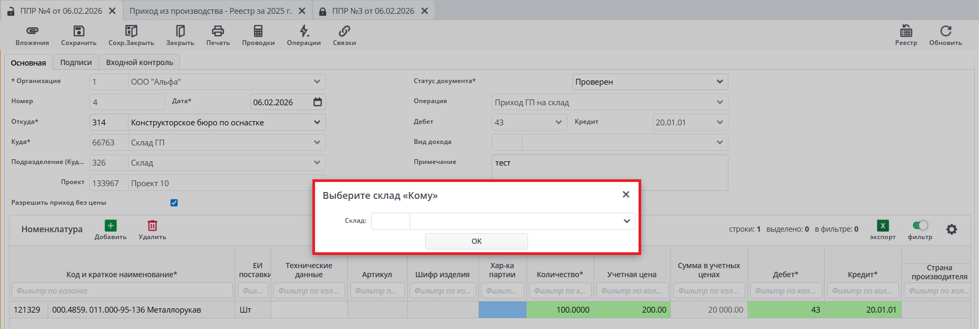
Task: Switch to the Подписи tab
Action: click(76, 62)
